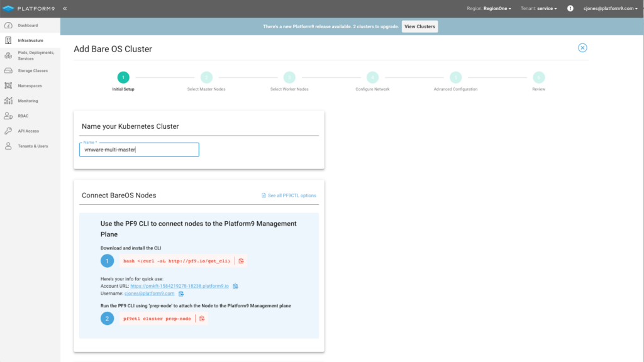Screen dimensions: 644x362
Task: Jump to step 5 Advanced Configuration
Action: click(x=455, y=77)
